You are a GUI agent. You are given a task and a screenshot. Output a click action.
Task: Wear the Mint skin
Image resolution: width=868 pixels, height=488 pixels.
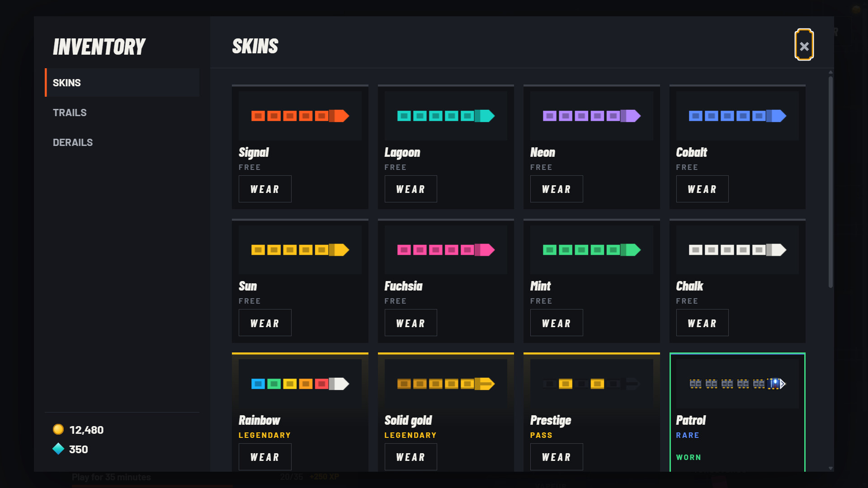point(557,323)
